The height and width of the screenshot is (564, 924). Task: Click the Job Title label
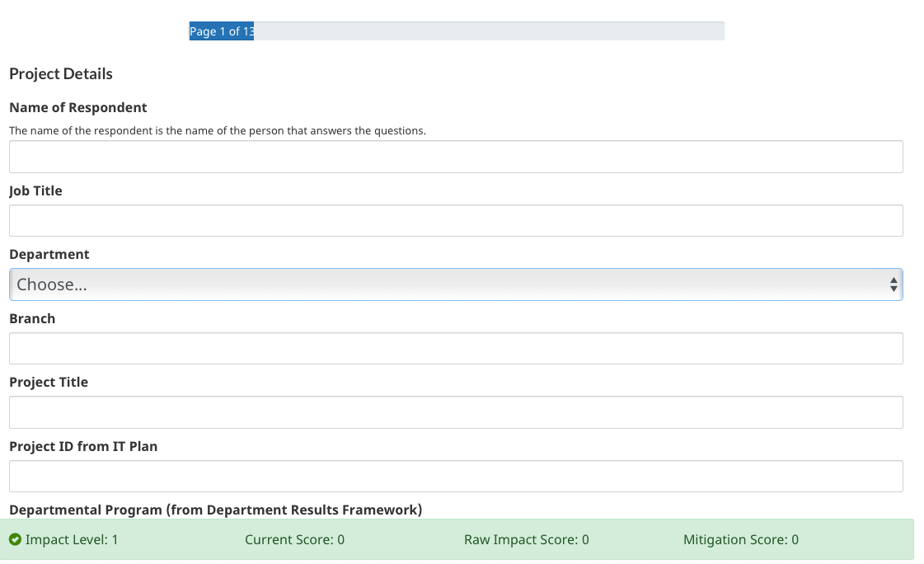35,191
